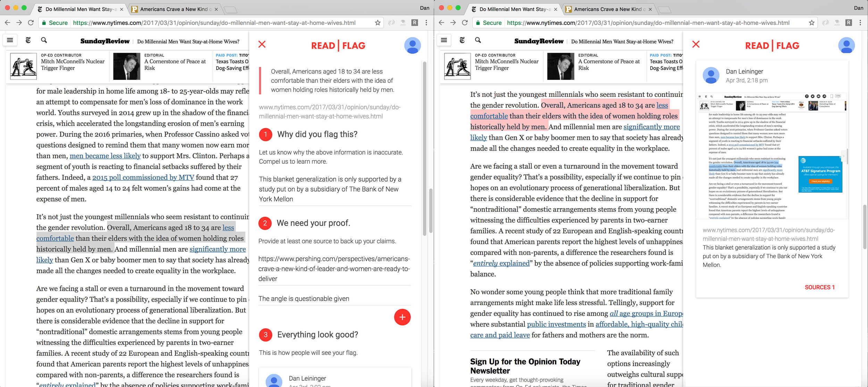Image resolution: width=868 pixels, height=387 pixels.
Task: Open 'men became less likely' link
Action: [x=105, y=156]
